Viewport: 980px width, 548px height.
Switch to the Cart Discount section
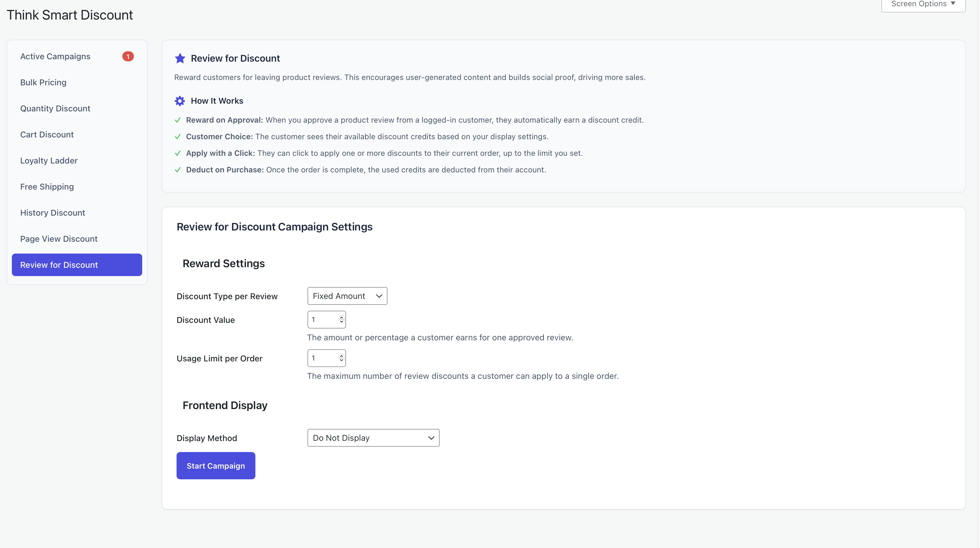coord(47,134)
